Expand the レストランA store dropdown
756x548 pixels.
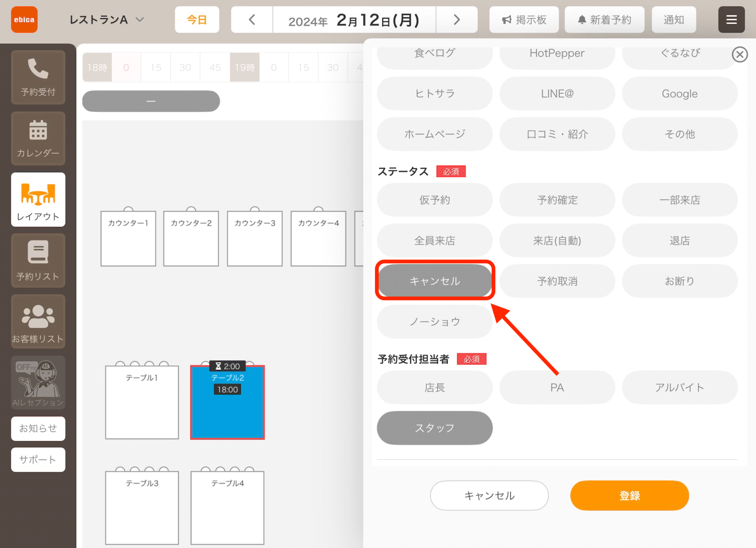(x=106, y=20)
